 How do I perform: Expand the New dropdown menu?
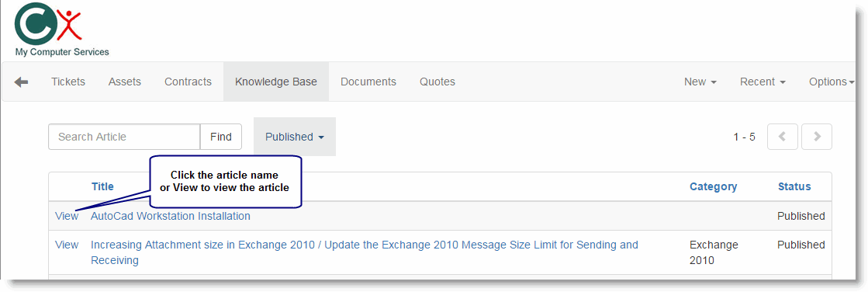click(x=700, y=82)
